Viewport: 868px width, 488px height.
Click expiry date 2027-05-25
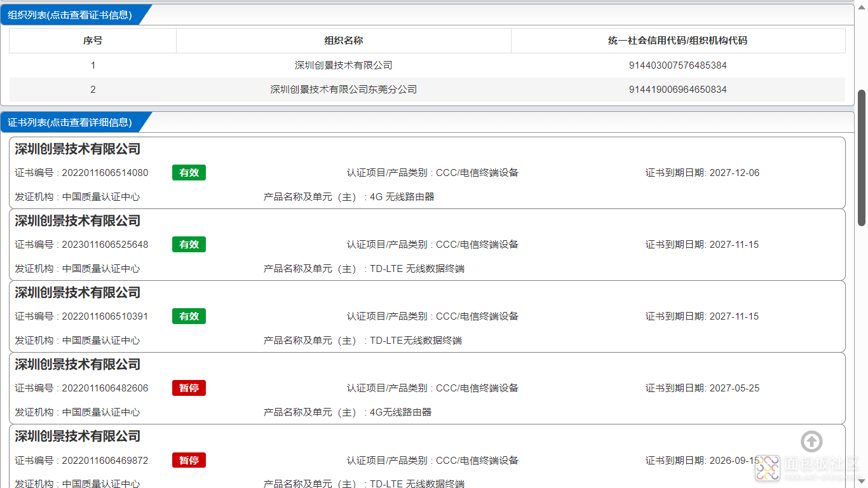[x=735, y=388]
